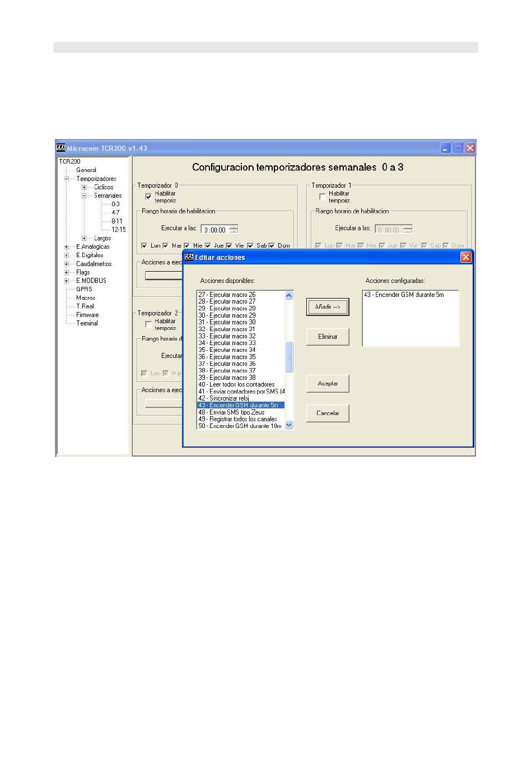The width and height of the screenshot is (532, 777).
Task: Select '39 - Ejecutar macro 38'
Action: (227, 378)
